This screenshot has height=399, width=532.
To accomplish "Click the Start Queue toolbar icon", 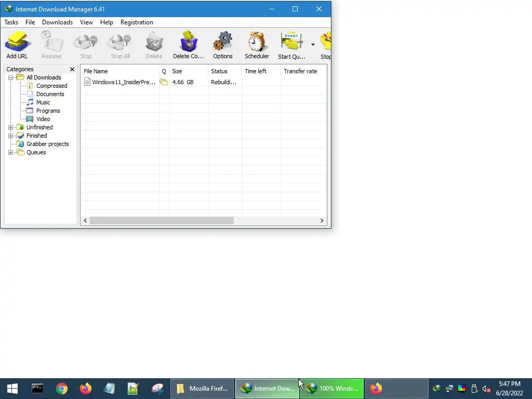I will tap(292, 45).
